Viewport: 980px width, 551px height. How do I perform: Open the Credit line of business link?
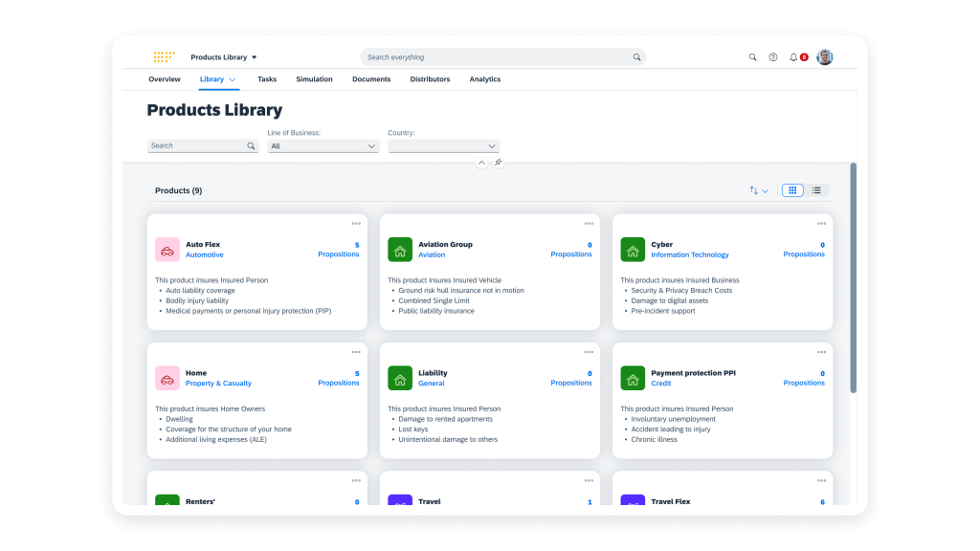click(x=661, y=384)
